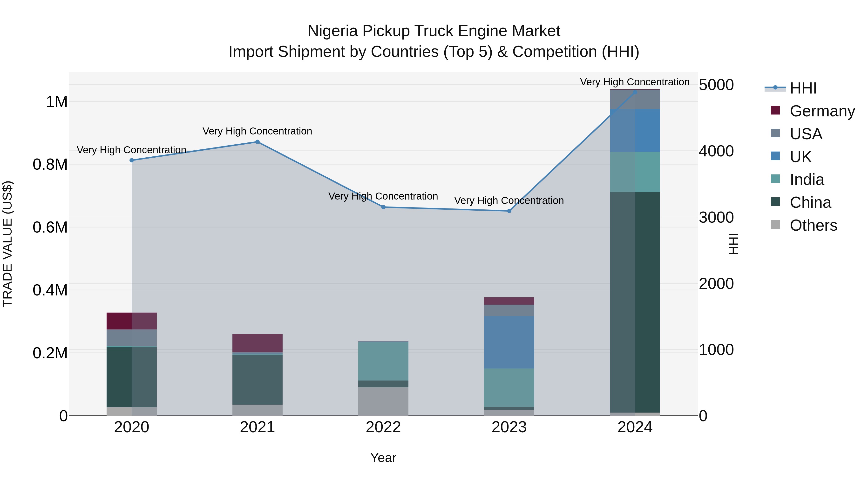
Task: Click the 2021 HHI data point
Action: coord(258,142)
